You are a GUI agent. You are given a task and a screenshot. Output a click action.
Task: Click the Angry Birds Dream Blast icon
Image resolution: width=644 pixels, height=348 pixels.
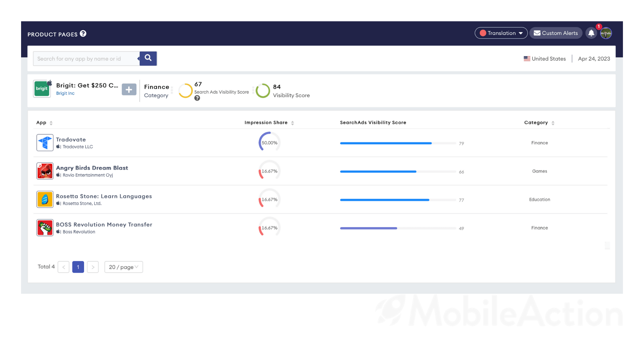[x=45, y=171]
